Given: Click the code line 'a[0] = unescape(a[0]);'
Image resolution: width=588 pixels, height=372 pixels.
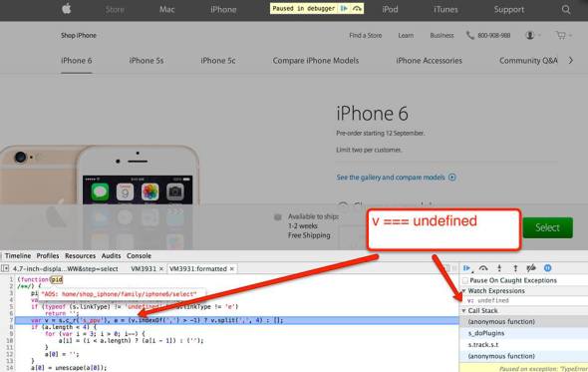Looking at the screenshot, I should (x=69, y=368).
